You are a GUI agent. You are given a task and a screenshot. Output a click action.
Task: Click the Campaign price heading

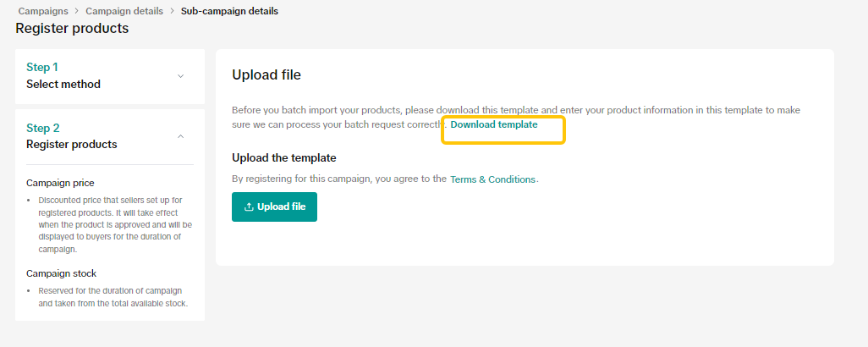pos(60,183)
